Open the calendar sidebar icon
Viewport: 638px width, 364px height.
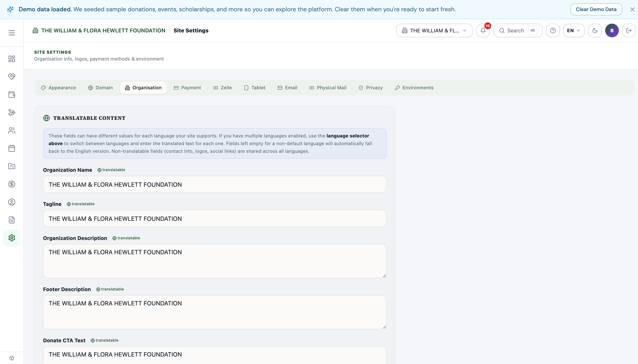12,149
